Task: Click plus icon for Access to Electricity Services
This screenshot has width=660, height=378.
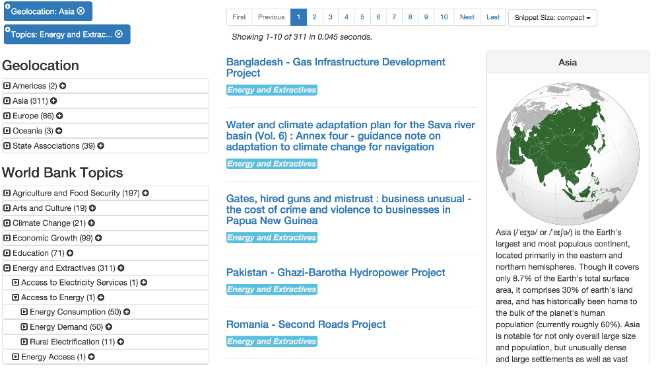Action: [x=144, y=282]
